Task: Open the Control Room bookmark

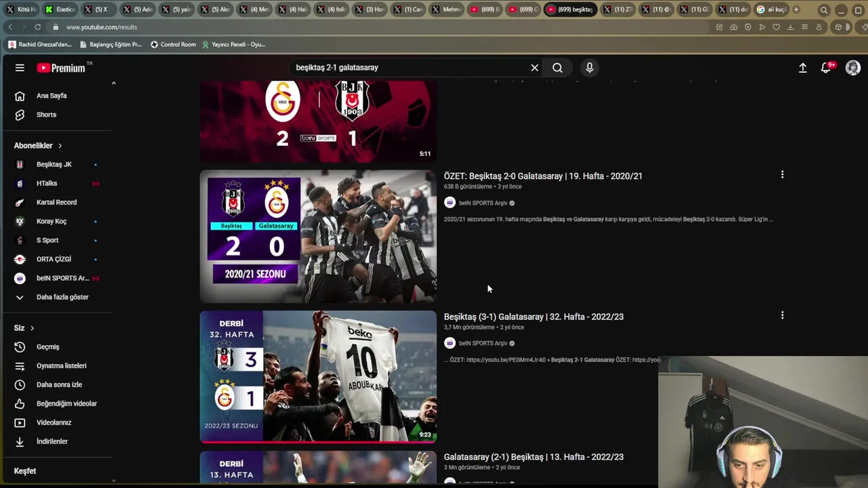Action: tap(173, 45)
